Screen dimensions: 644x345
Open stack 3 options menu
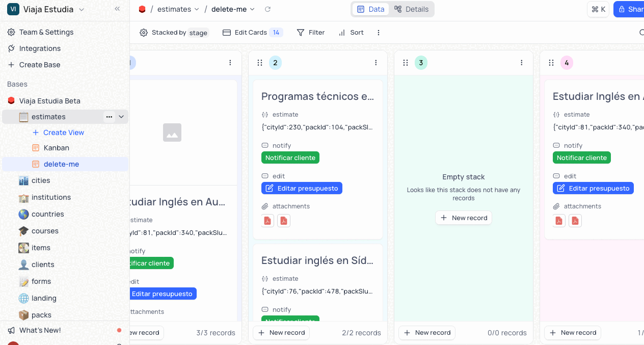pos(522,63)
